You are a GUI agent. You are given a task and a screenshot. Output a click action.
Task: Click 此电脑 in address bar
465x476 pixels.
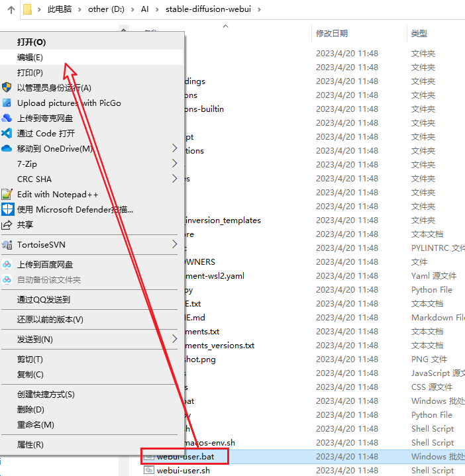click(x=60, y=9)
